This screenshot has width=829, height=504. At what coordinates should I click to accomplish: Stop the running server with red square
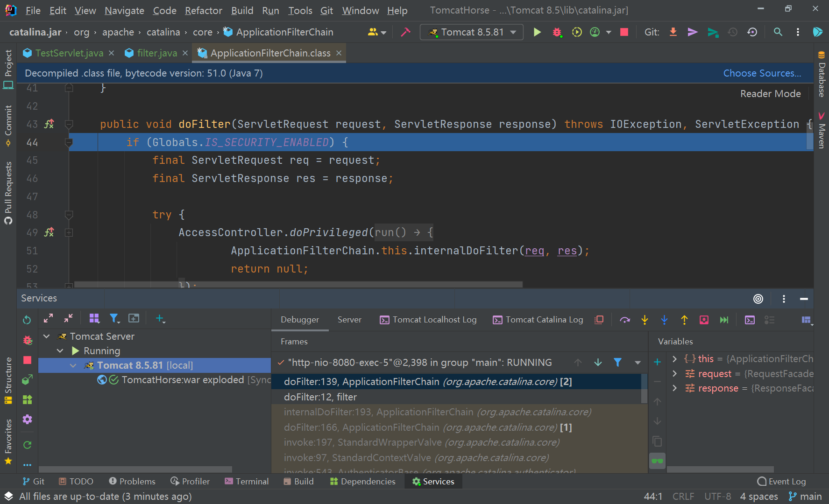(624, 32)
